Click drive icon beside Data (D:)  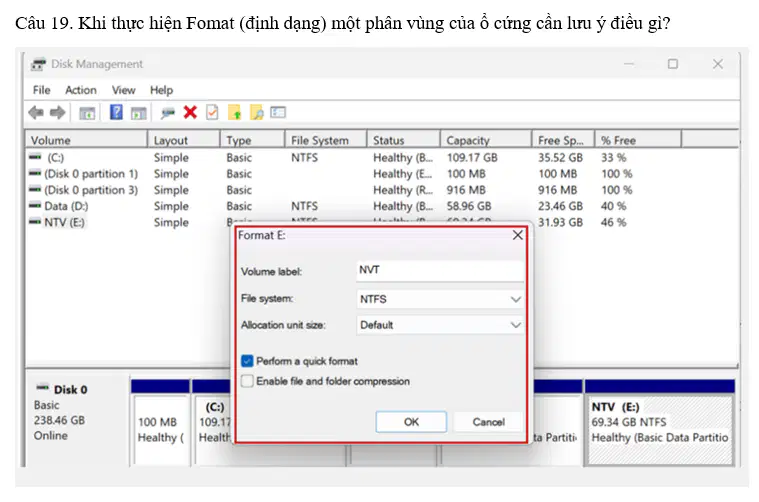pyautogui.click(x=35, y=206)
